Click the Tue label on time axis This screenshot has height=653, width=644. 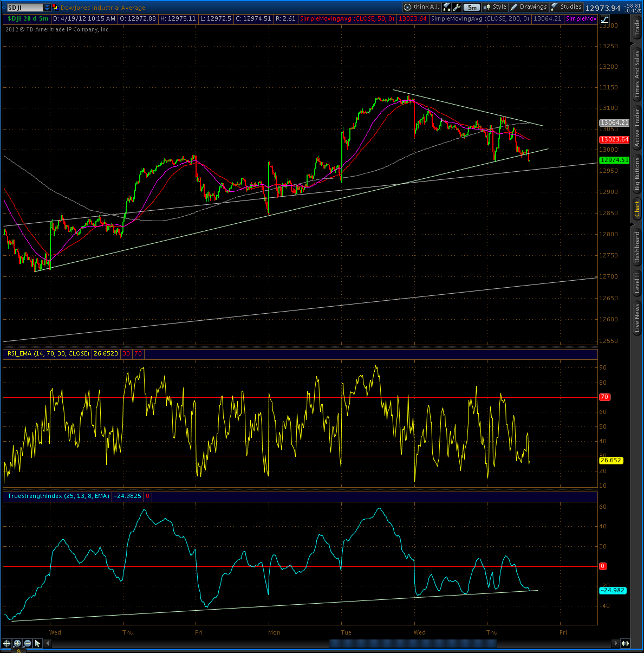[x=346, y=632]
